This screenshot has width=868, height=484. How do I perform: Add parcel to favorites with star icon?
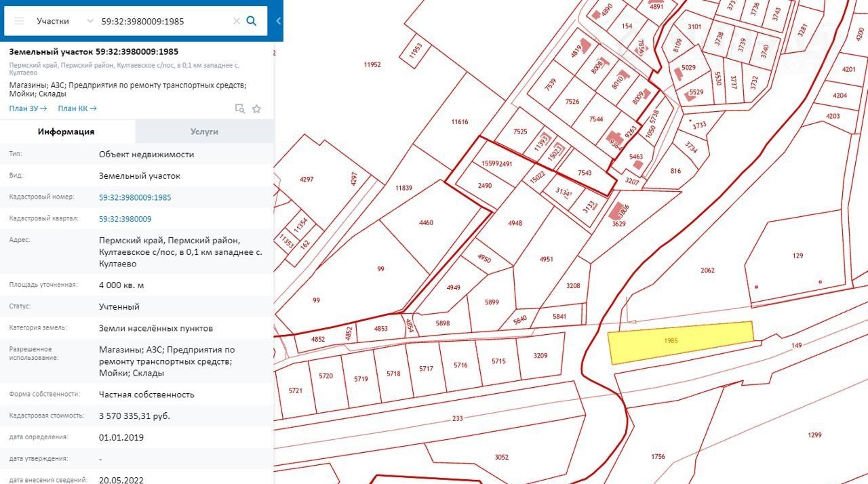(256, 108)
